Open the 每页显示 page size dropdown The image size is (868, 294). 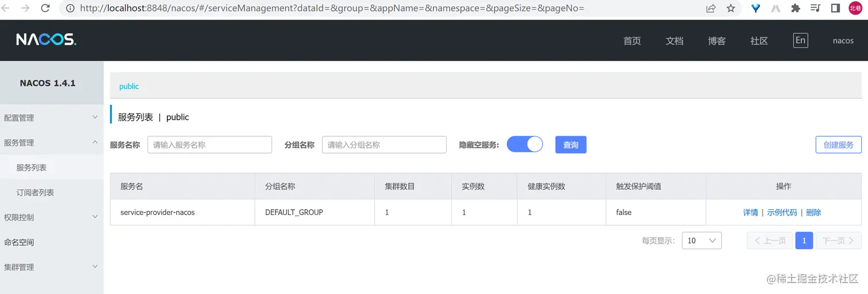point(702,241)
